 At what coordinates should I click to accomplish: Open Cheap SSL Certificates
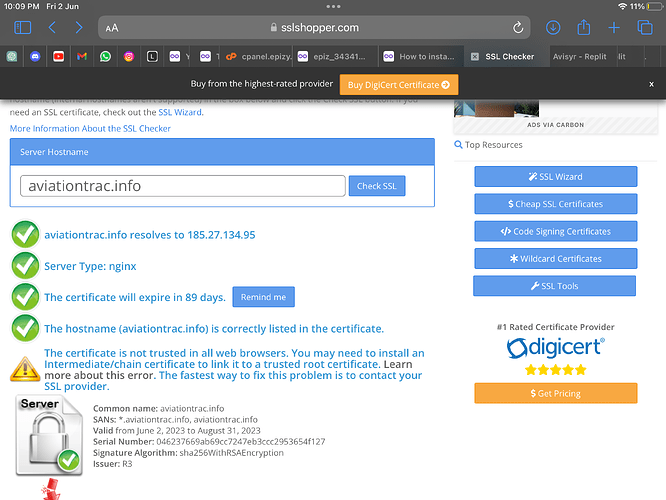556,204
